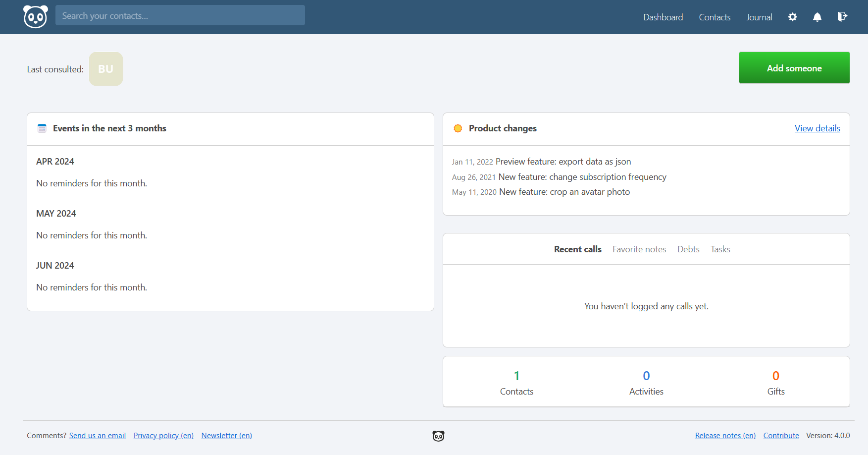This screenshot has width=868, height=455.
Task: Click 'New feature: crop an avatar photo'
Action: (564, 192)
